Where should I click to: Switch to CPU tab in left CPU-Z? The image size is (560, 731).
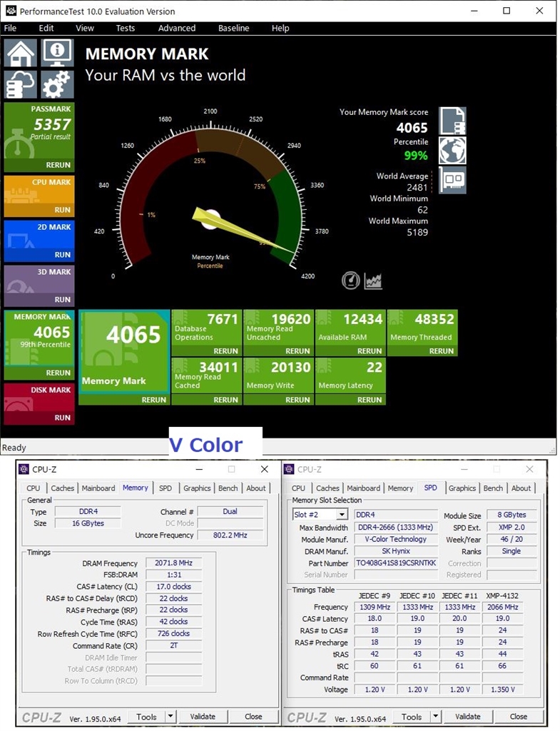(33, 488)
